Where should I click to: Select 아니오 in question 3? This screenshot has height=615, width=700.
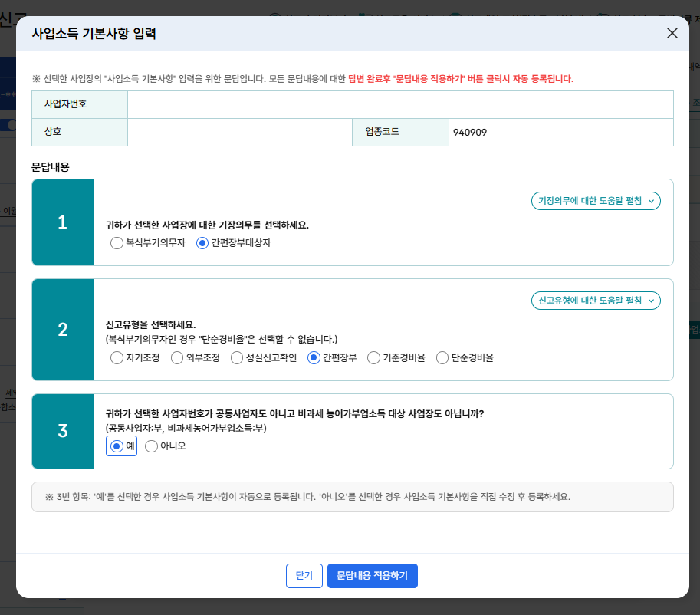(x=151, y=446)
